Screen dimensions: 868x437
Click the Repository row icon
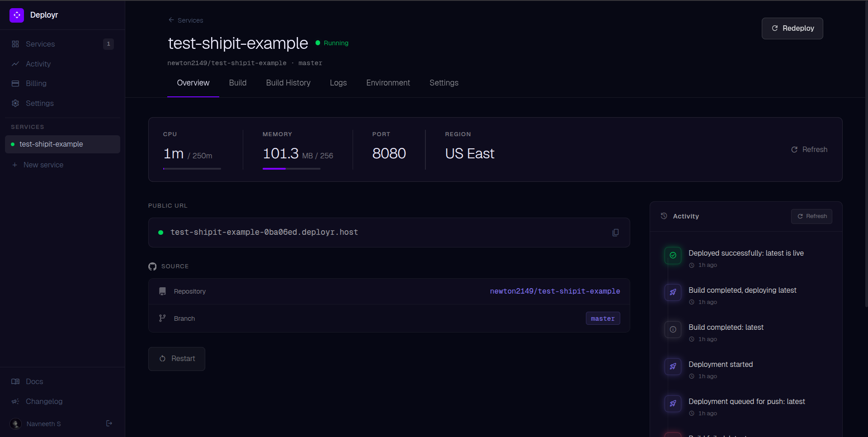click(x=162, y=291)
